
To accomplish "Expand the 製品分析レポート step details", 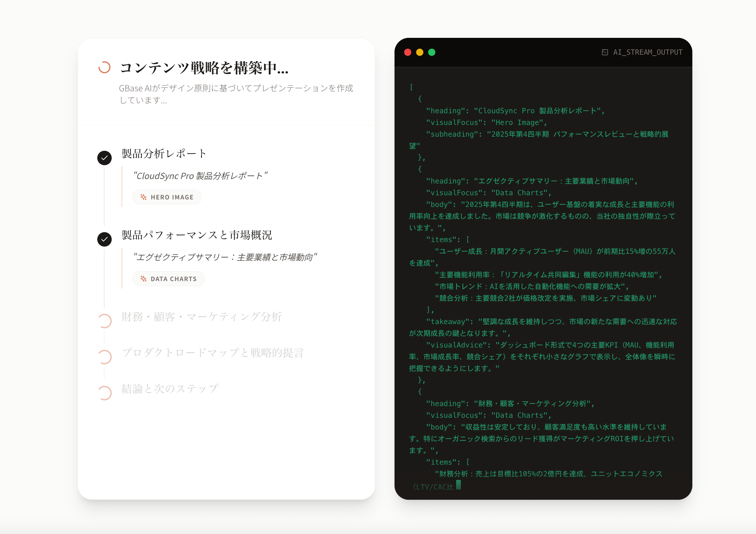I will 163,153.
